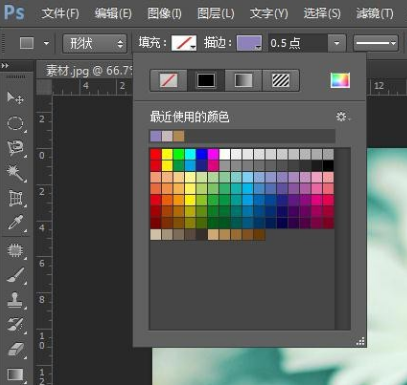Image resolution: width=407 pixels, height=385 pixels.
Task: Open the rectangle tool preset dropdown arrow
Action: (46, 43)
